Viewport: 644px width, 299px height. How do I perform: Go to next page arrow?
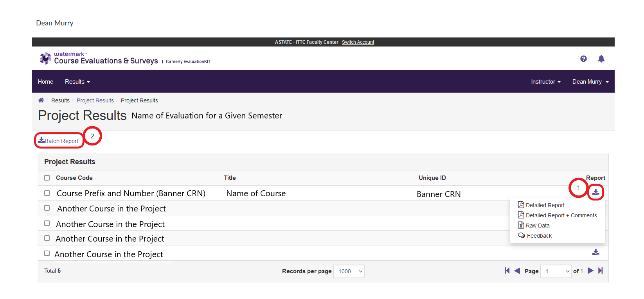point(591,270)
